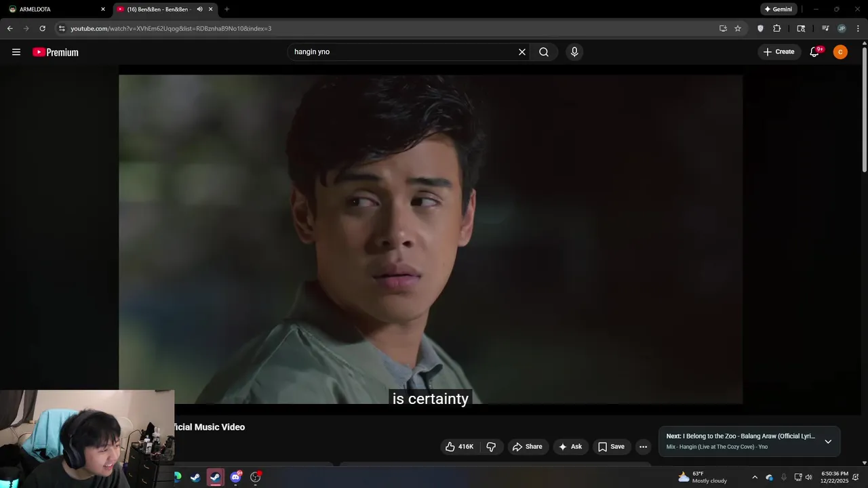
Task: Close the ARMELDOTA tab
Action: coord(103,9)
